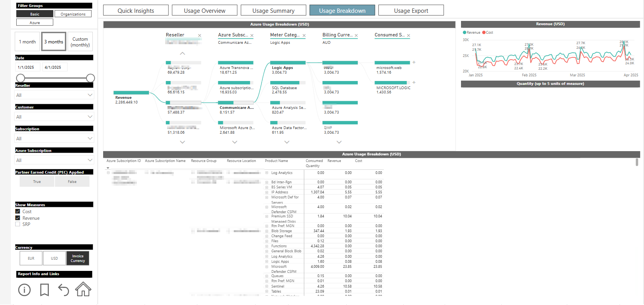Collapse the Queues row

(x=267, y=276)
